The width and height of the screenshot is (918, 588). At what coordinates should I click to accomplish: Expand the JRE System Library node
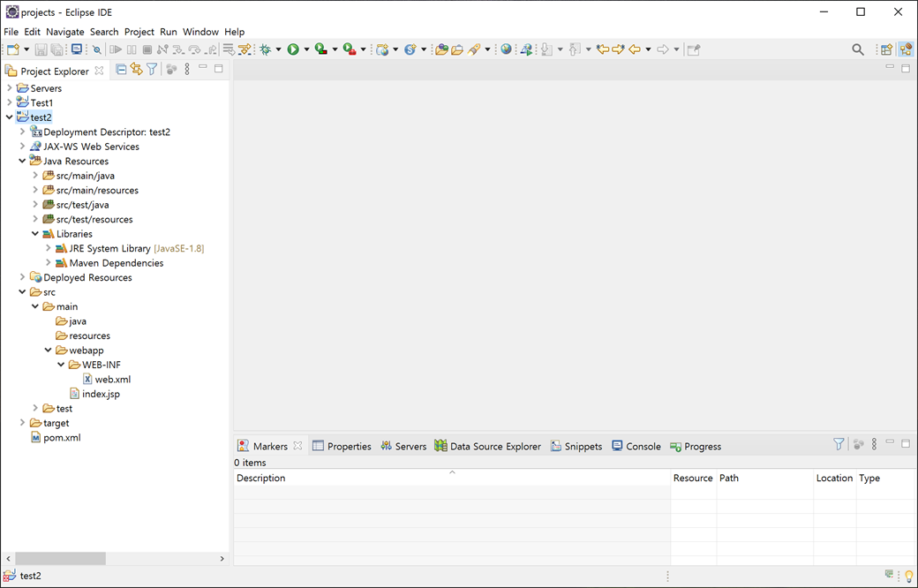click(48, 248)
